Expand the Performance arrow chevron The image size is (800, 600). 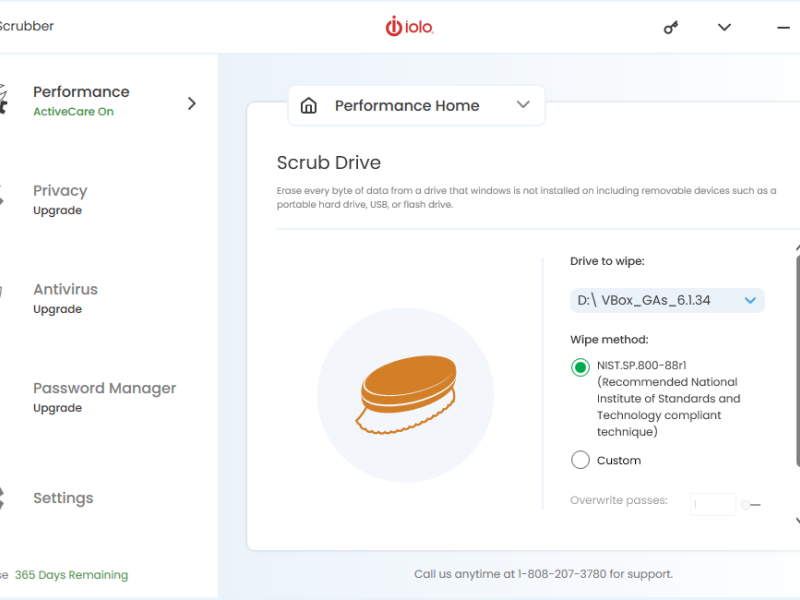point(192,104)
